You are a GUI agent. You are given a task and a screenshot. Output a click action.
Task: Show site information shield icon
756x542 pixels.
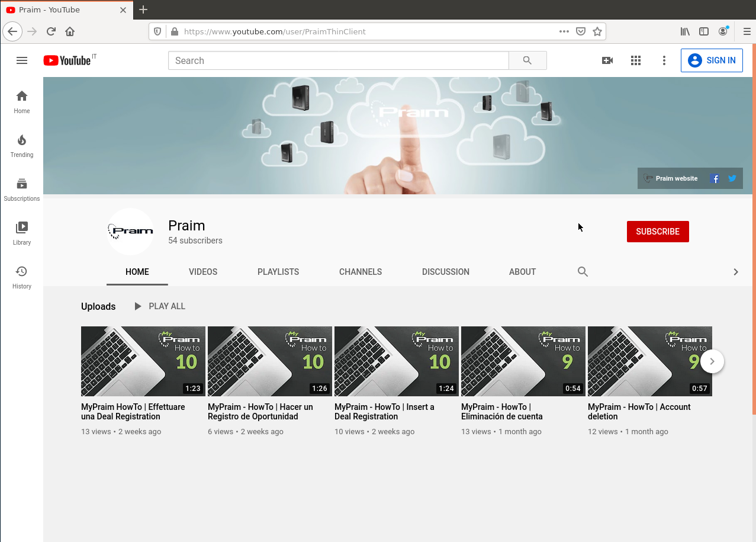coord(157,31)
